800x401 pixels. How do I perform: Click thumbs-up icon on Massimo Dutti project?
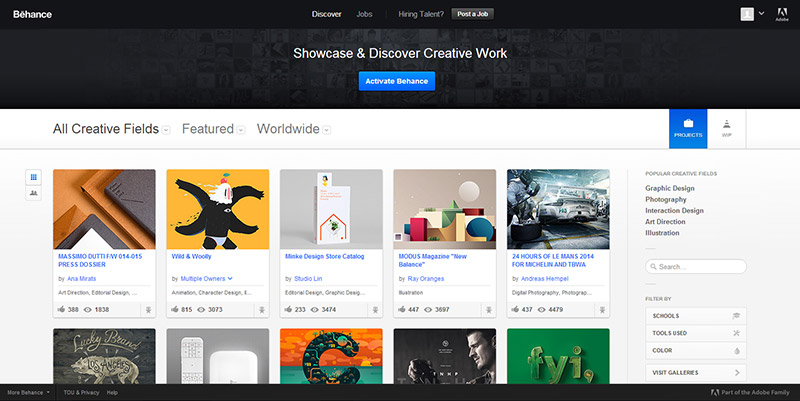tap(61, 311)
